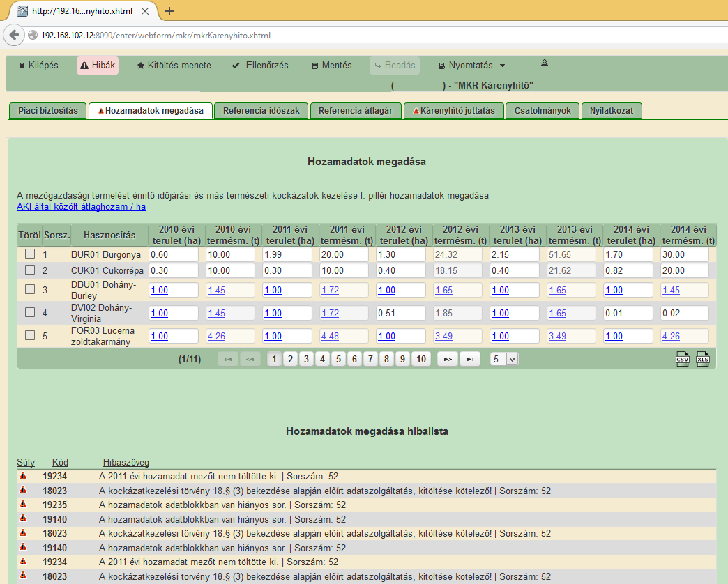Open a new browser tab
This screenshot has width=728, height=584.
pos(169,11)
